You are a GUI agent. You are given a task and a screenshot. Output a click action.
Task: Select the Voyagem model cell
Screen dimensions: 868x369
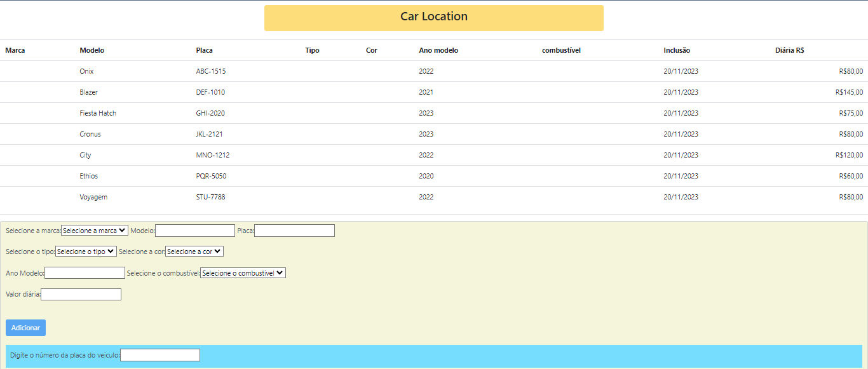[x=93, y=197]
